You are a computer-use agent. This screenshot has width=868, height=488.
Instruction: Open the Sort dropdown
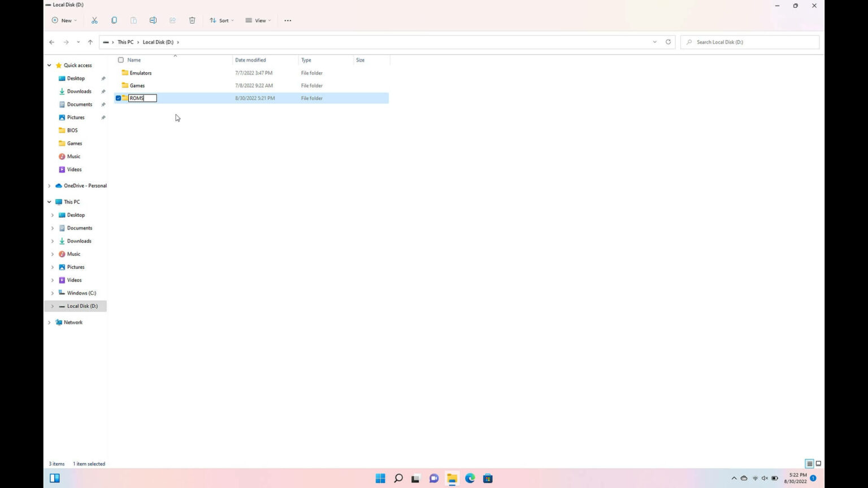[x=222, y=20]
